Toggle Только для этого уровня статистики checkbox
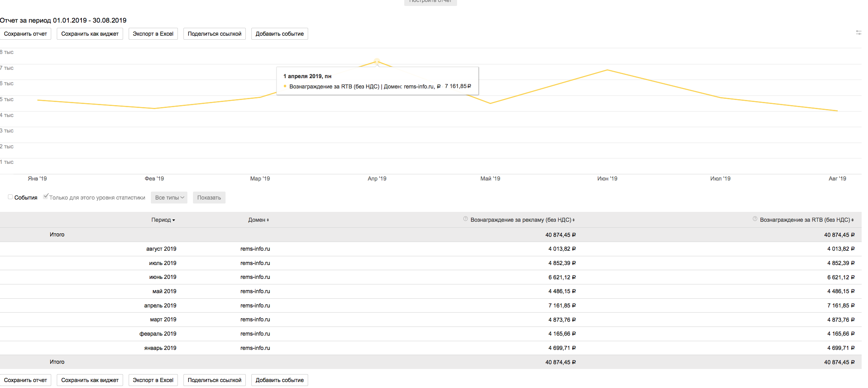This screenshot has height=388, width=868. click(x=46, y=196)
